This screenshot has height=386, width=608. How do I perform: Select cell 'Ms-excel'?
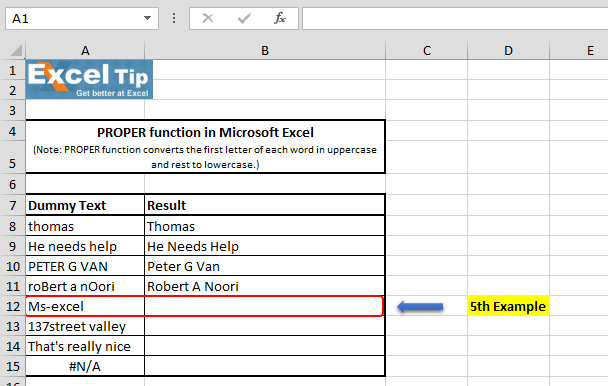pos(85,306)
